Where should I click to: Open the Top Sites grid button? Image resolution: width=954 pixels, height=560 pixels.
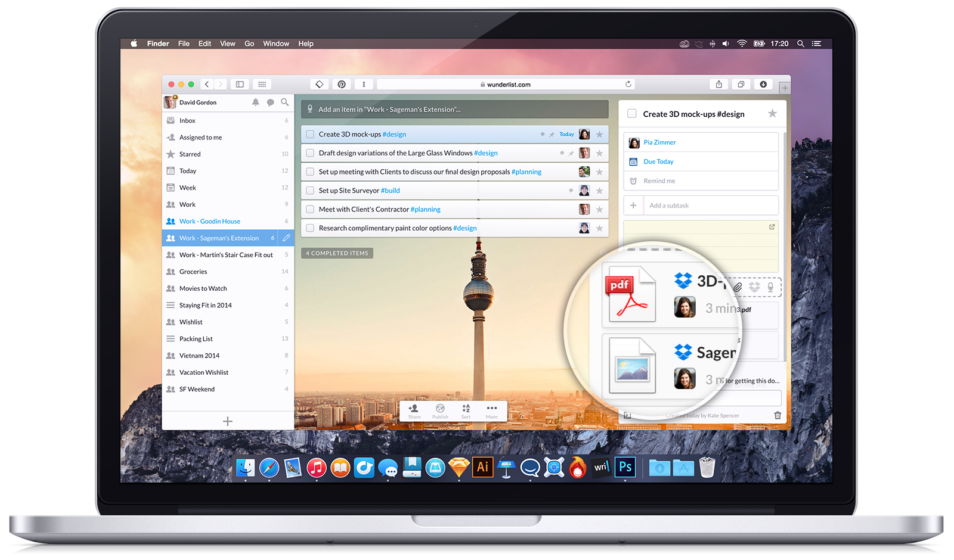coord(262,85)
